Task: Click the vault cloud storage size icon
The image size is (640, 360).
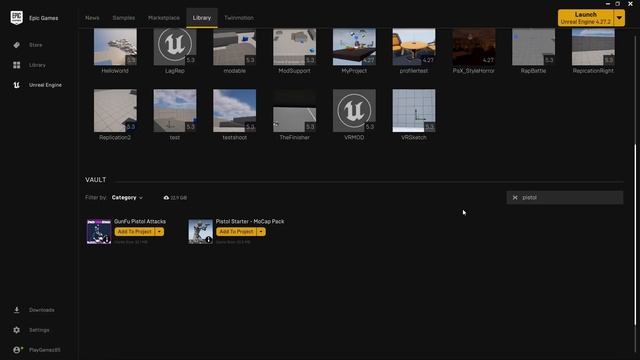Action: (x=166, y=198)
